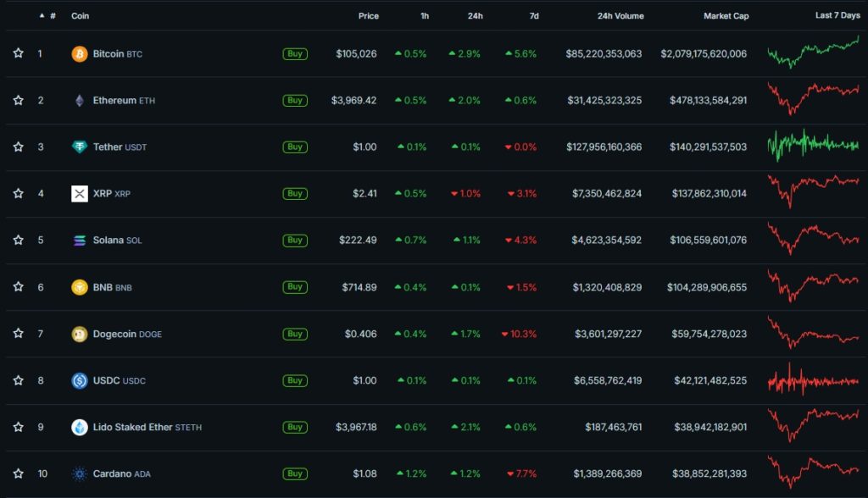
Task: Click the Ethereum coin icon
Action: coord(79,100)
